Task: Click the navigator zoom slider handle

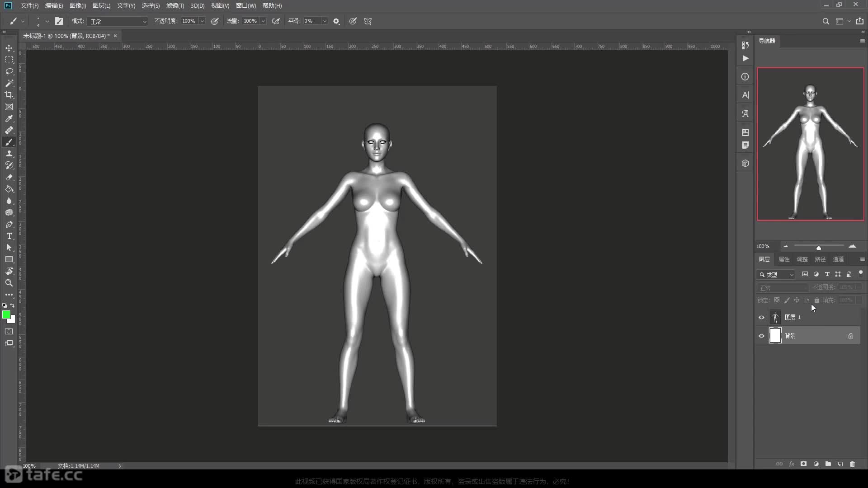Action: 818,248
